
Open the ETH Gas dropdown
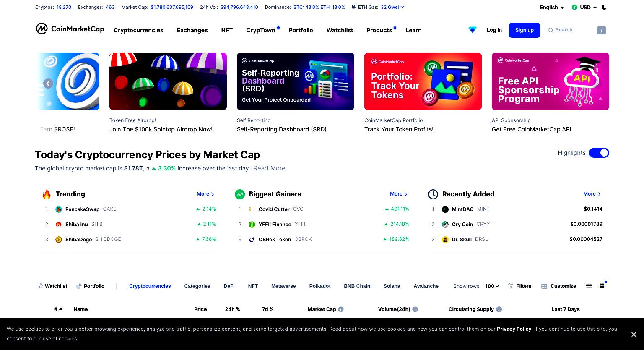pos(378,7)
